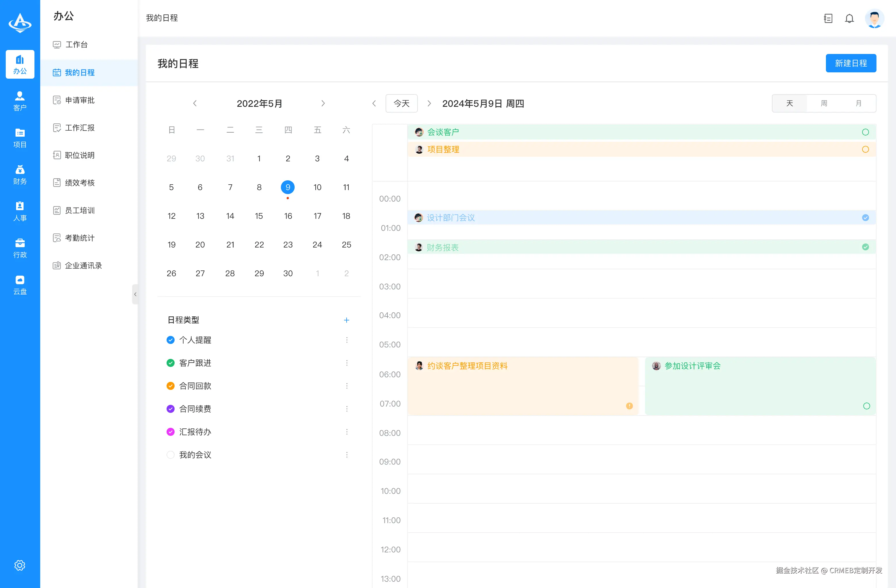Enable the 我的会议 schedule type checkbox
Image resolution: width=896 pixels, height=588 pixels.
click(171, 455)
